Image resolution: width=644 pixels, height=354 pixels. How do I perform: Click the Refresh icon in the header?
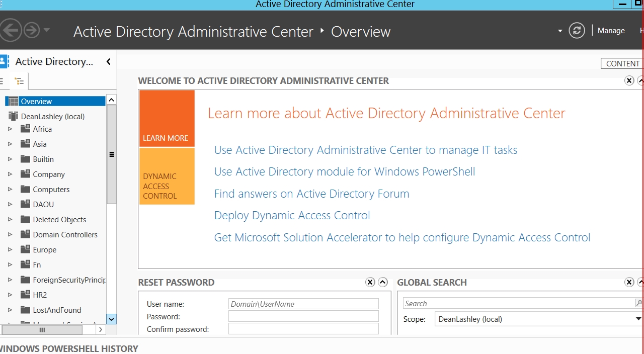click(x=577, y=31)
